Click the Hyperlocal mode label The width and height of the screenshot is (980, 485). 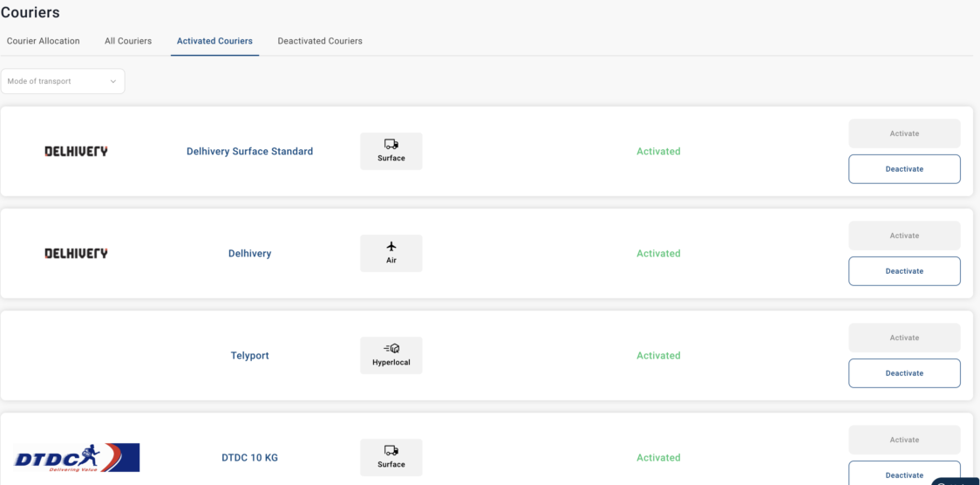[391, 363]
